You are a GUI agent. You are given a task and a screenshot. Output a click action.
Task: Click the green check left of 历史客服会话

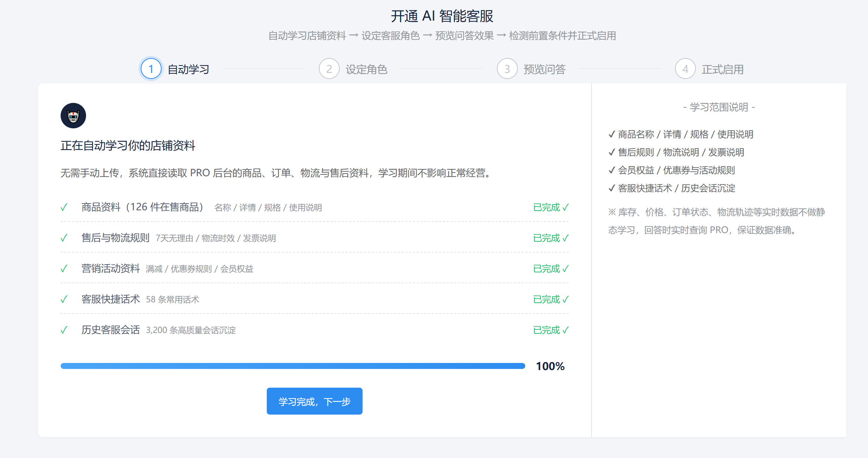(x=64, y=330)
